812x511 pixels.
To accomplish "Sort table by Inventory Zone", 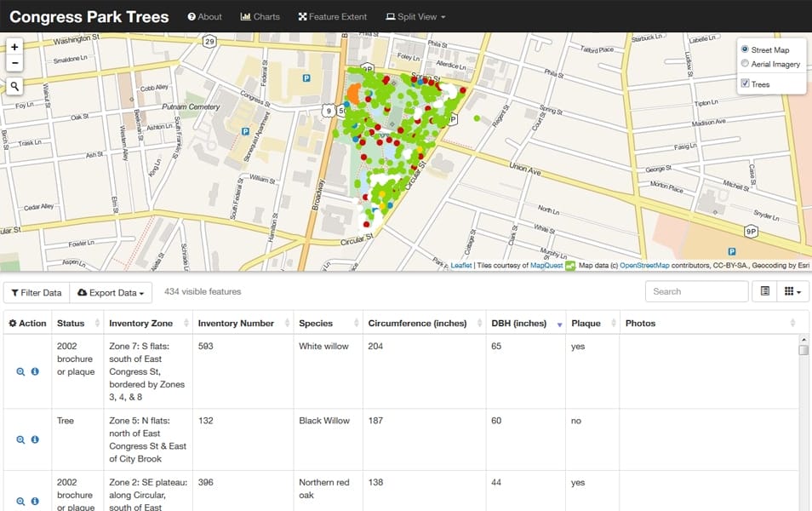I will [148, 323].
